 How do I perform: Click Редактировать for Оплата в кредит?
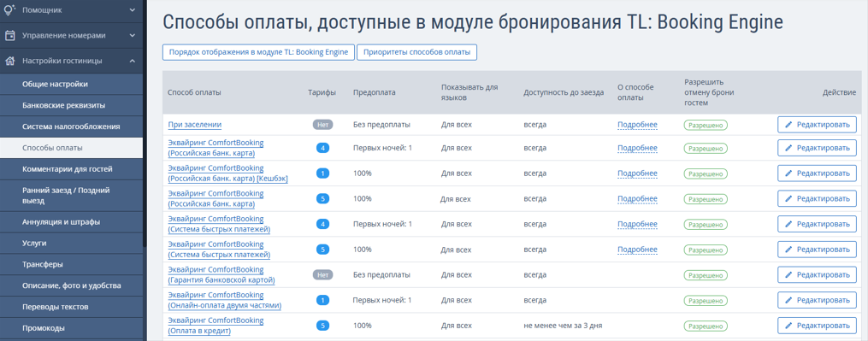pos(817,326)
